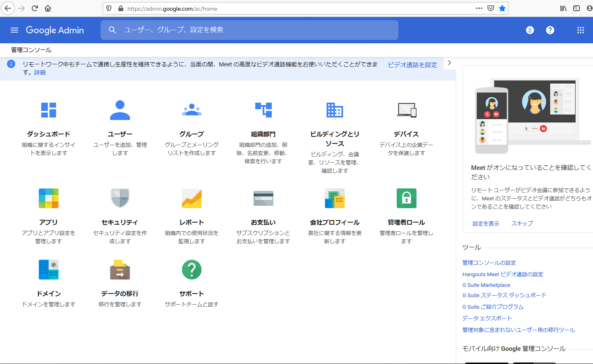Open the help question mark in header
The image size is (593, 364).
pos(550,30)
